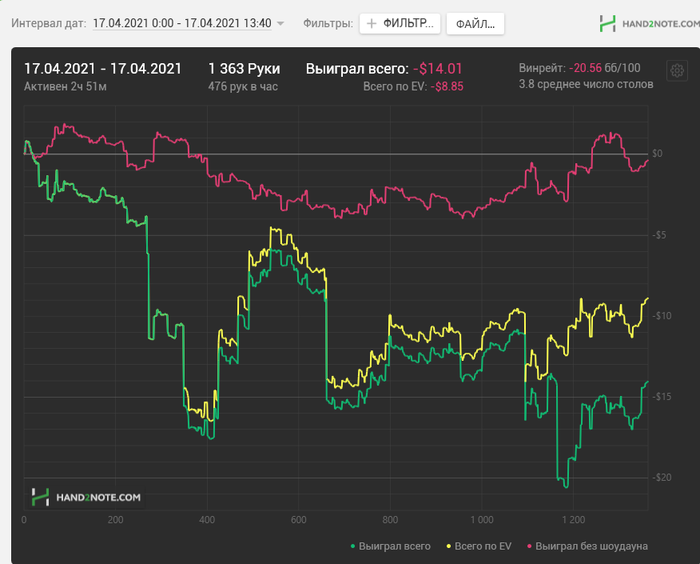
Task: Click the 17.04.2021 - 17.04.2021 graph title
Action: click(103, 69)
